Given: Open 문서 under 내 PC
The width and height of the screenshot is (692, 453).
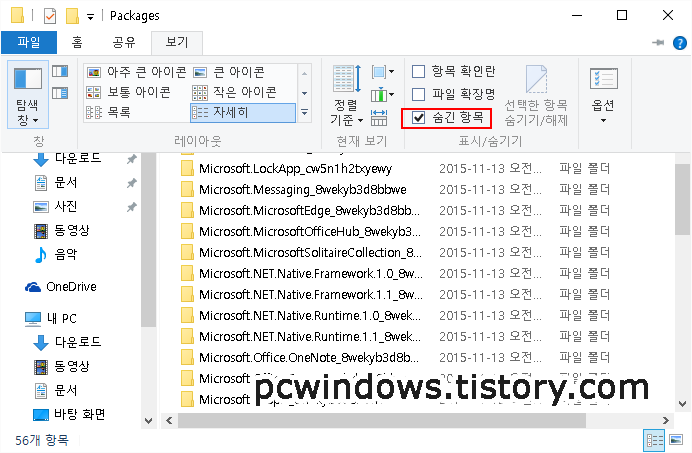Looking at the screenshot, I should click(66, 390).
